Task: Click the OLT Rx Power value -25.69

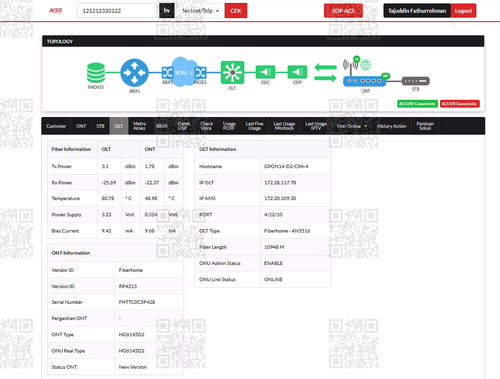Action: coord(109,183)
